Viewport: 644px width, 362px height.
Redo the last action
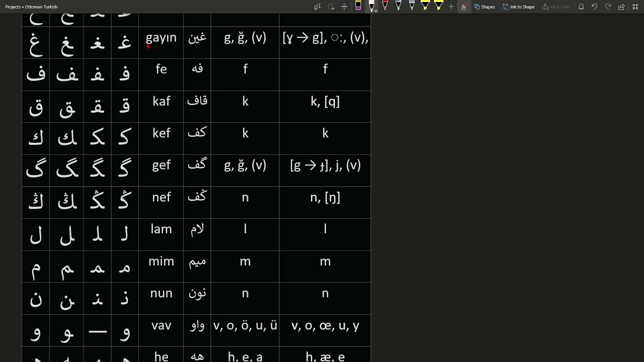[608, 7]
